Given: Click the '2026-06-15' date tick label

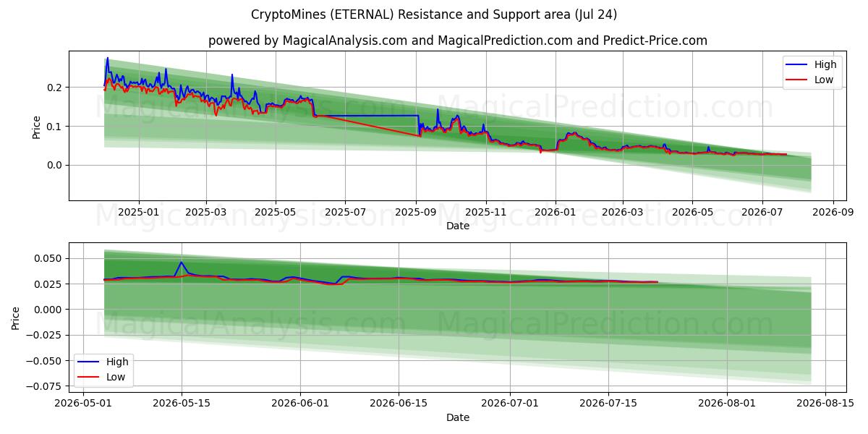Looking at the screenshot, I should coord(399,404).
